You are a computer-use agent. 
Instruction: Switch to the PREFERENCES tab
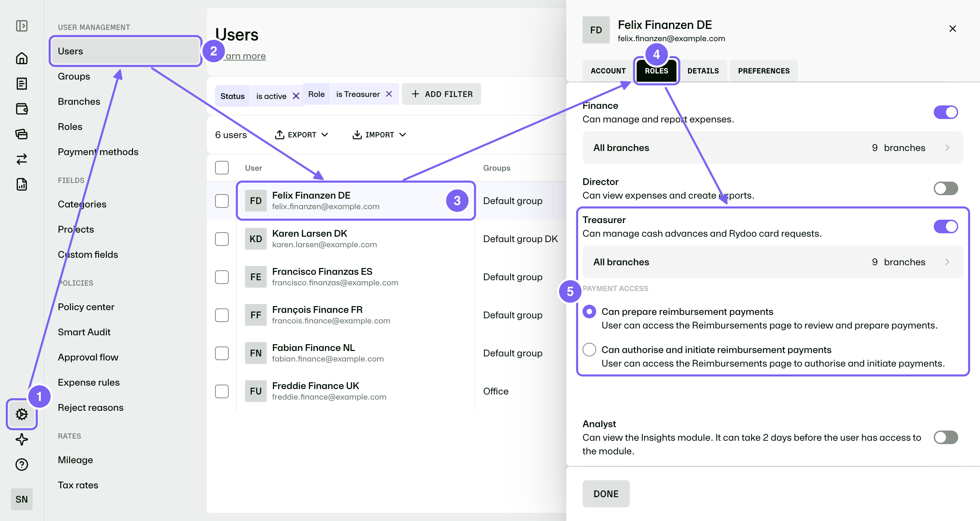click(764, 71)
